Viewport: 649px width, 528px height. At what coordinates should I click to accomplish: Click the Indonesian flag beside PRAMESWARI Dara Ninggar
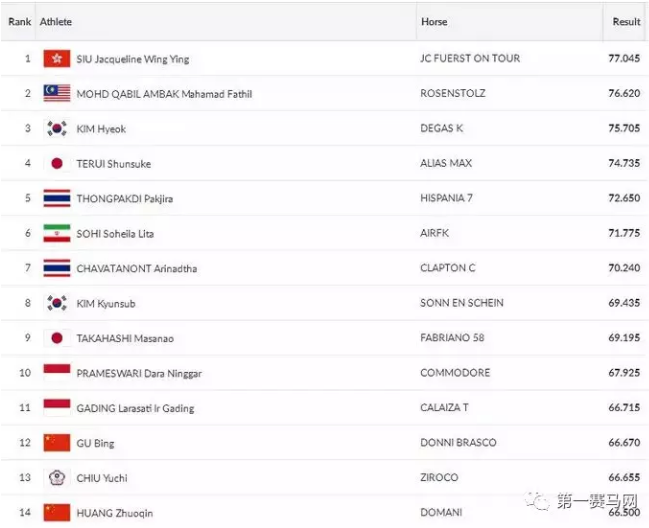pyautogui.click(x=56, y=373)
